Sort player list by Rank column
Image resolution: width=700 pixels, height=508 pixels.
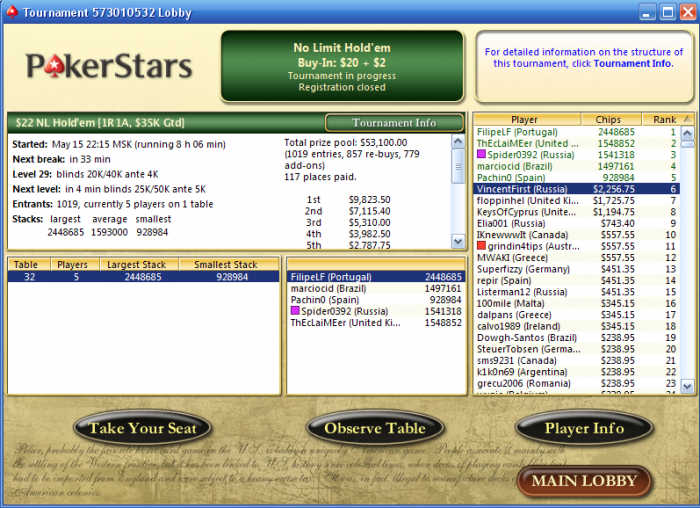[x=667, y=119]
